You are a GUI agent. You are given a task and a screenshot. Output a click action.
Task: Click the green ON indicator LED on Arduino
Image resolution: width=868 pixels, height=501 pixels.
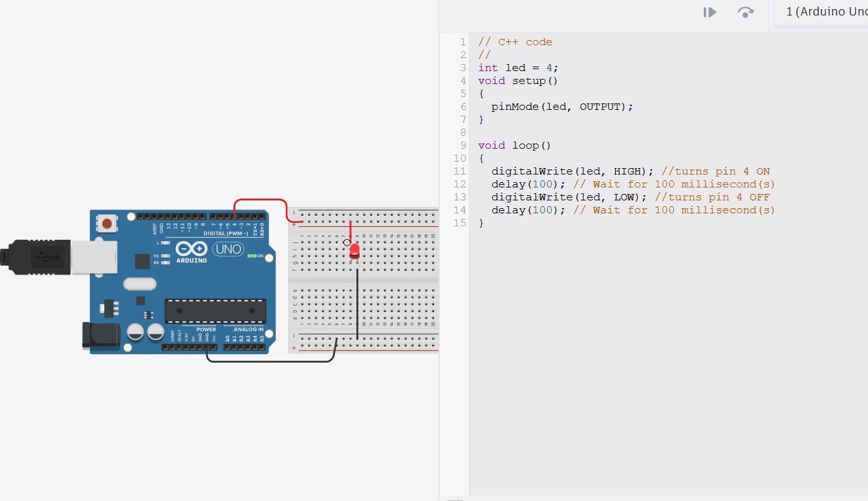[252, 256]
